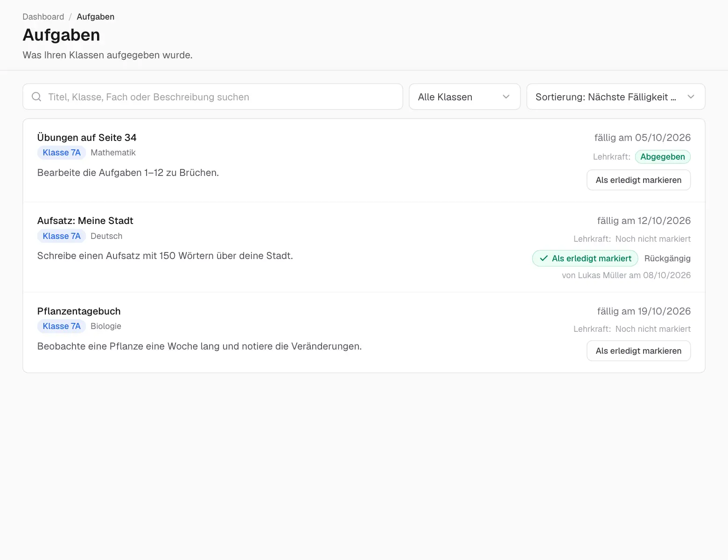
Task: Click description Beobachte eine Pflanze eine Woche lang
Action: (200, 346)
